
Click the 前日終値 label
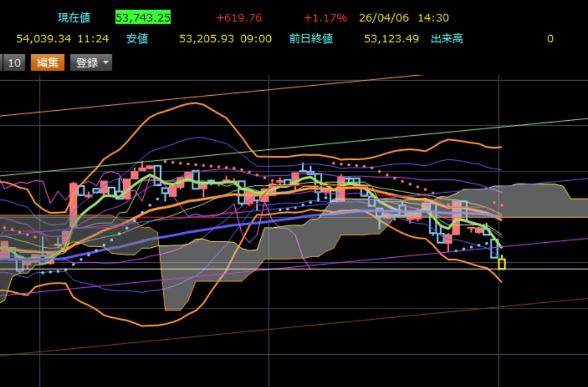(311, 39)
